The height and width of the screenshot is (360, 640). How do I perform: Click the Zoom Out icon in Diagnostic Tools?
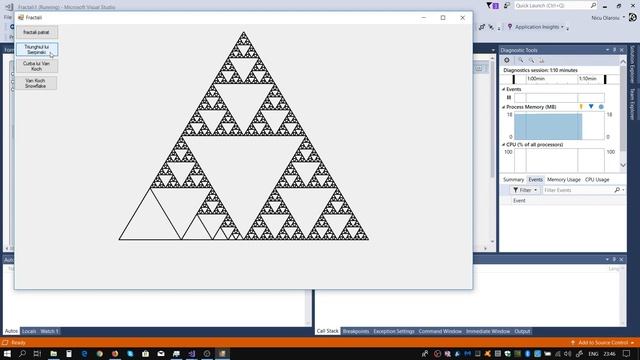531,60
